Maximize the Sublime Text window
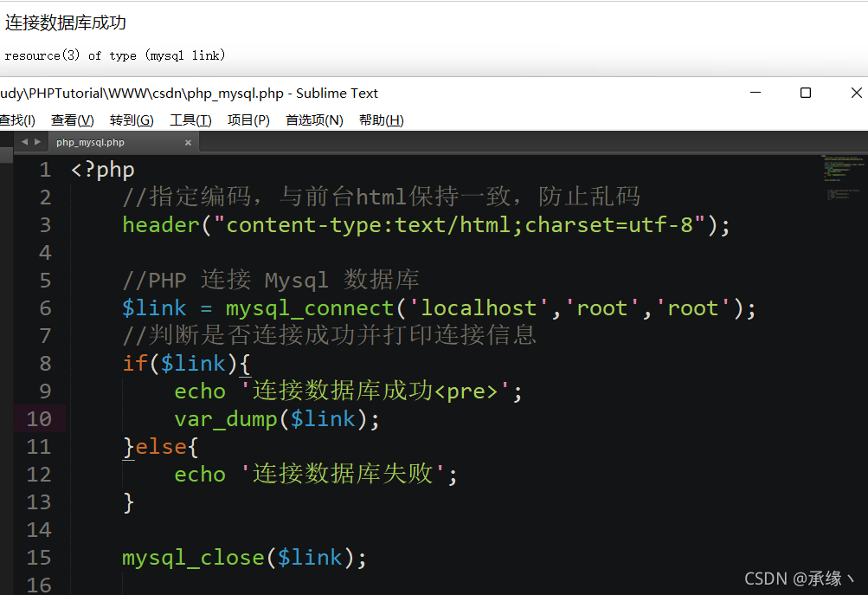The width and height of the screenshot is (868, 595). pos(806,93)
